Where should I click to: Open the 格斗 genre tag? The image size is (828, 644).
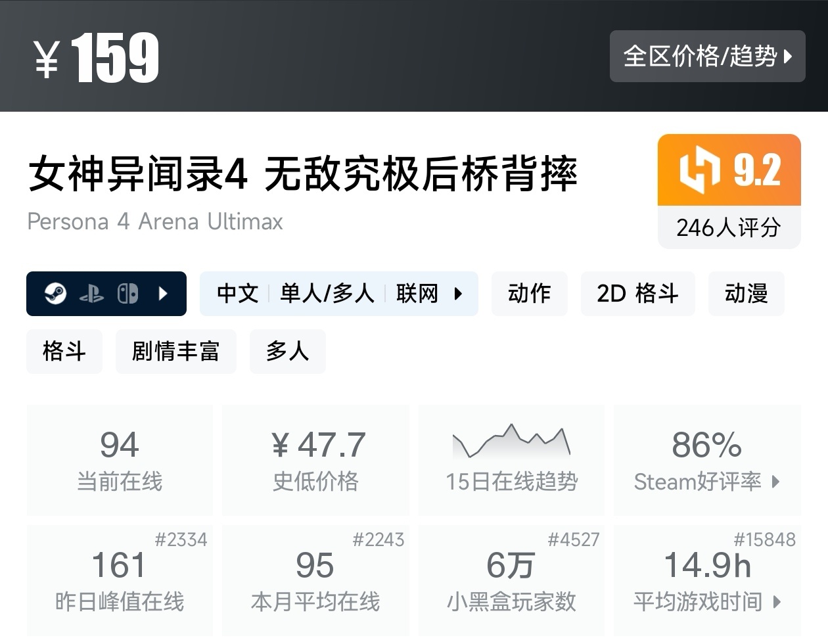64,351
